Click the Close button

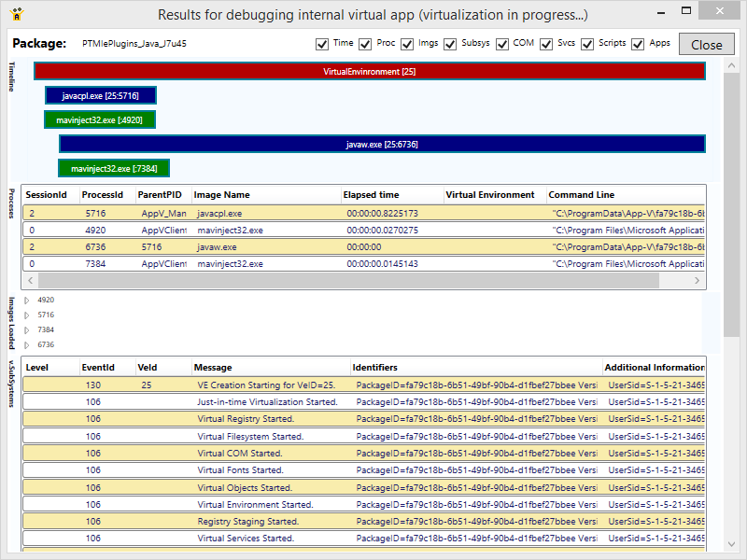[707, 44]
